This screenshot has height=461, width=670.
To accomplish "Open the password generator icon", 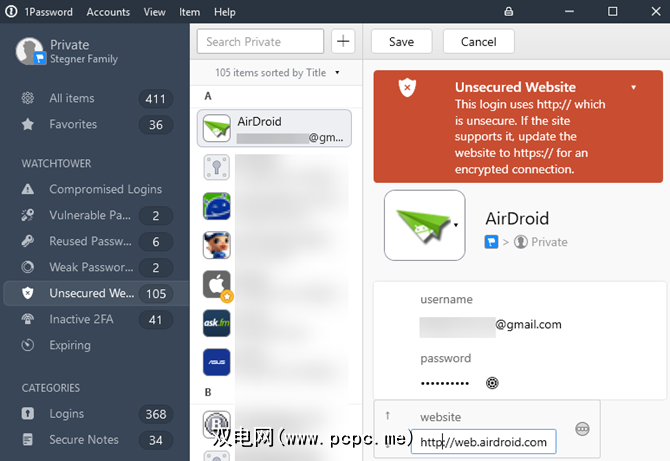I will [492, 383].
